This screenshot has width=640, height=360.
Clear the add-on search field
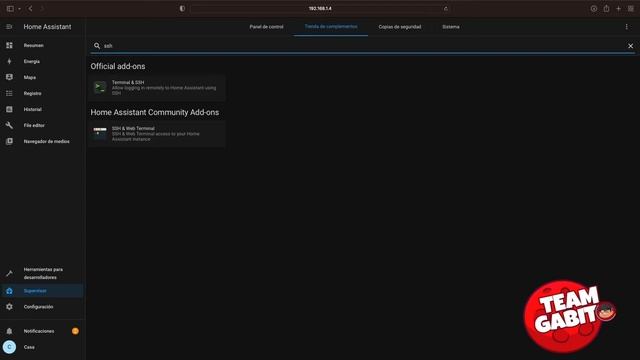click(630, 46)
